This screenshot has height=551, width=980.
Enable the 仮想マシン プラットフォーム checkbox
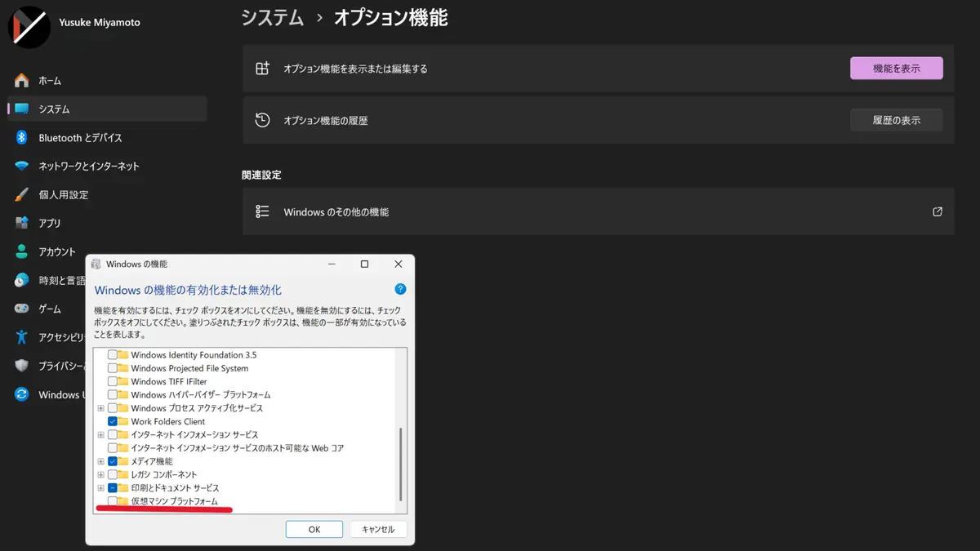click(113, 501)
